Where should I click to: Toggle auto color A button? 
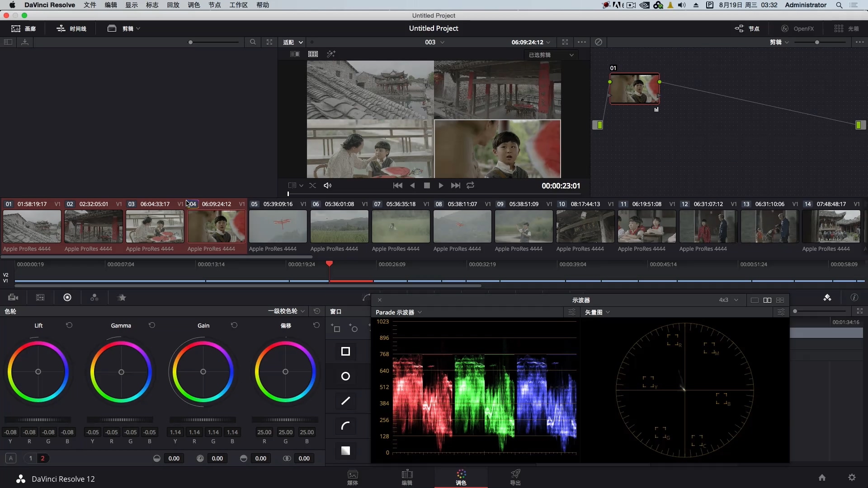[x=11, y=458]
